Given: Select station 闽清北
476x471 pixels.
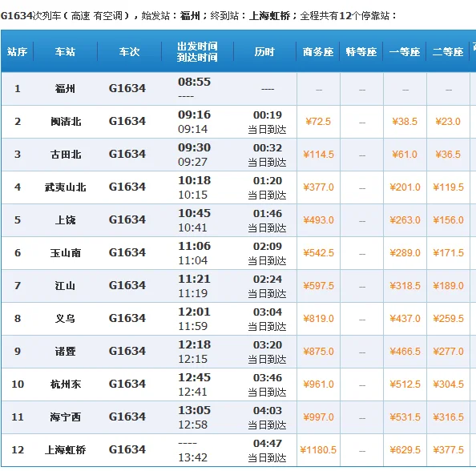Looking at the screenshot, I should (66, 122).
